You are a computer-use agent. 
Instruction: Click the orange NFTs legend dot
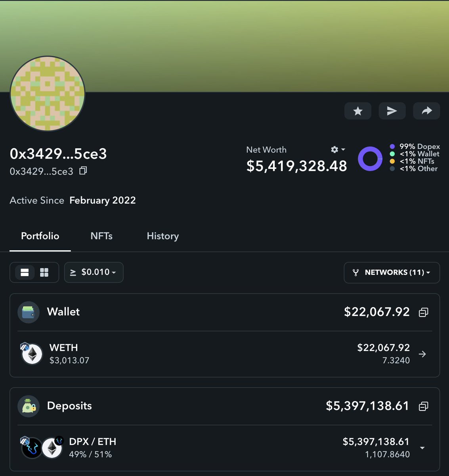[392, 161]
